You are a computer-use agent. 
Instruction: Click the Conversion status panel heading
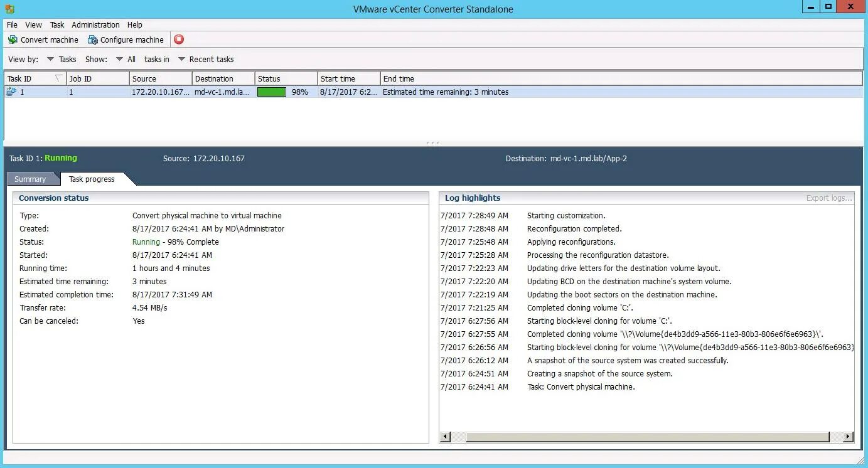tap(54, 198)
